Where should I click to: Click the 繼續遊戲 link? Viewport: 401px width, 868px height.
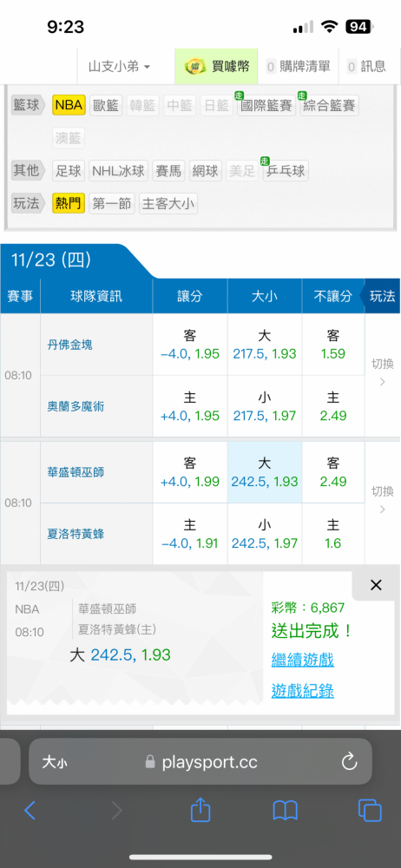(x=302, y=660)
